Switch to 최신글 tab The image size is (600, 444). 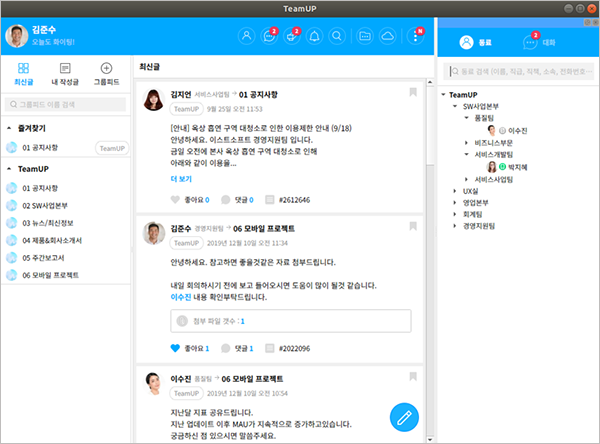23,74
